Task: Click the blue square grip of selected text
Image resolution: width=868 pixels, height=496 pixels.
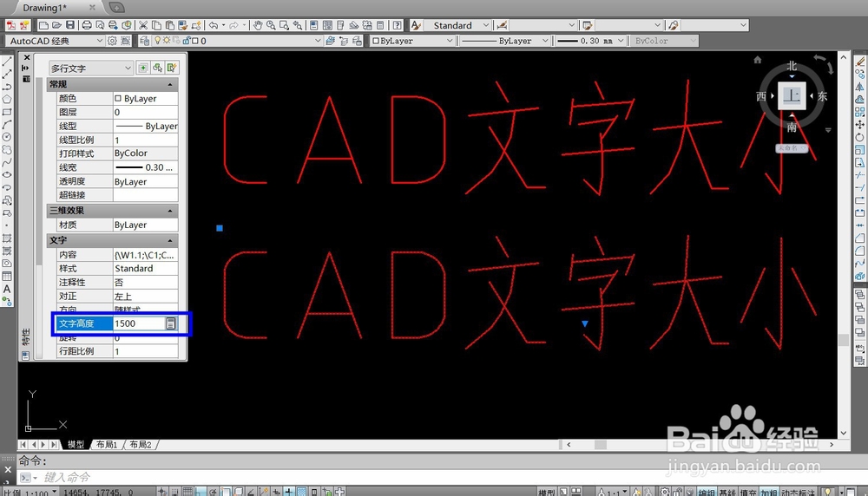Action: pyautogui.click(x=220, y=228)
